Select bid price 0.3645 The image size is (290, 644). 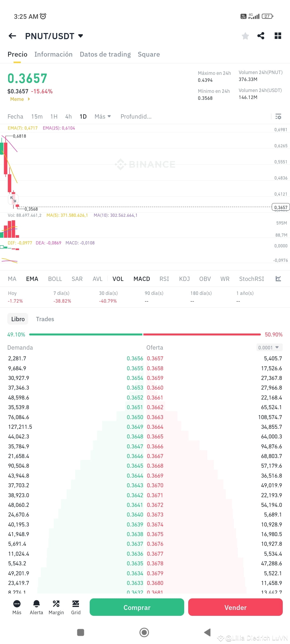[135, 466]
